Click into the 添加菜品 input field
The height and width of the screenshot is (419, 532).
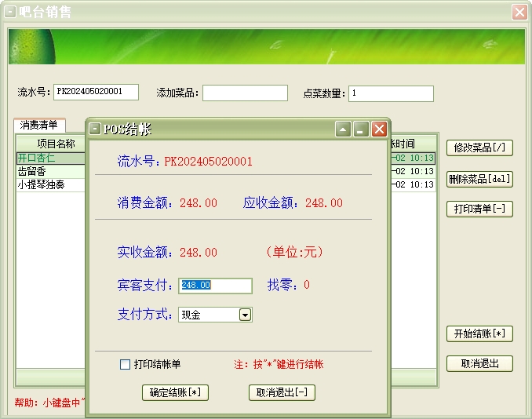pyautogui.click(x=245, y=93)
